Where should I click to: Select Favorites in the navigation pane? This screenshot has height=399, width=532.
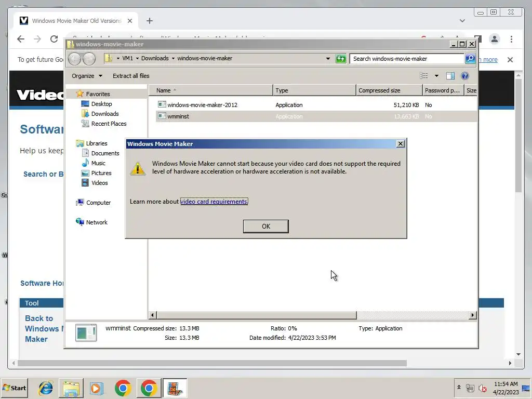point(98,94)
